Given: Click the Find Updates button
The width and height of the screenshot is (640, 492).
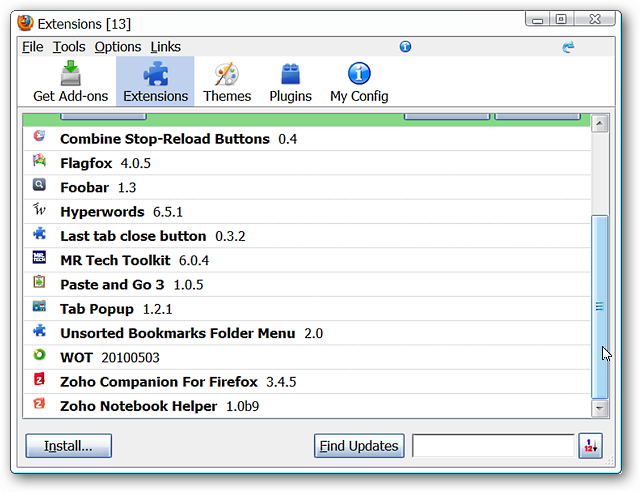Looking at the screenshot, I should coord(359,446).
